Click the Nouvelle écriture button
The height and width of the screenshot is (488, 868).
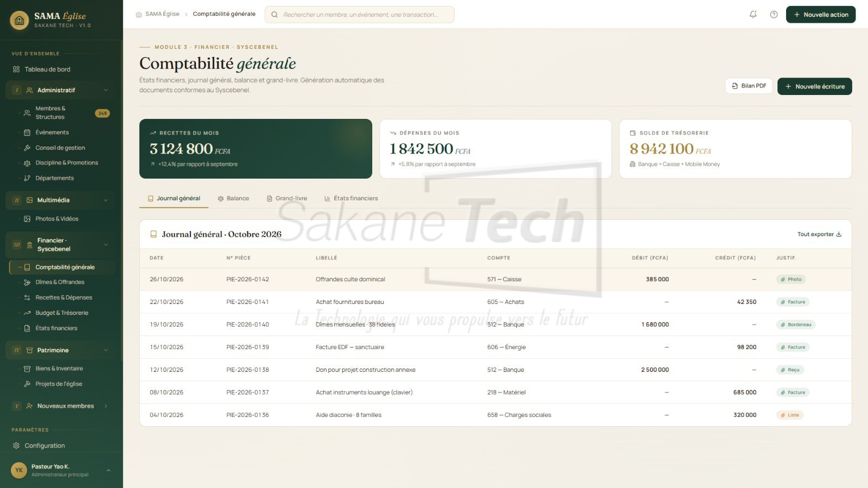click(x=815, y=86)
